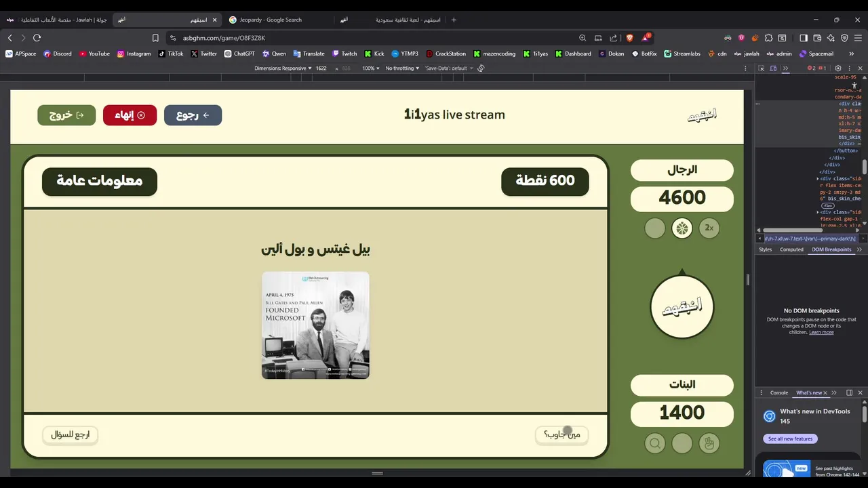This screenshot has height=488, width=868.
Task: Click the vertical scrollbar of Elements panel
Action: (x=865, y=167)
